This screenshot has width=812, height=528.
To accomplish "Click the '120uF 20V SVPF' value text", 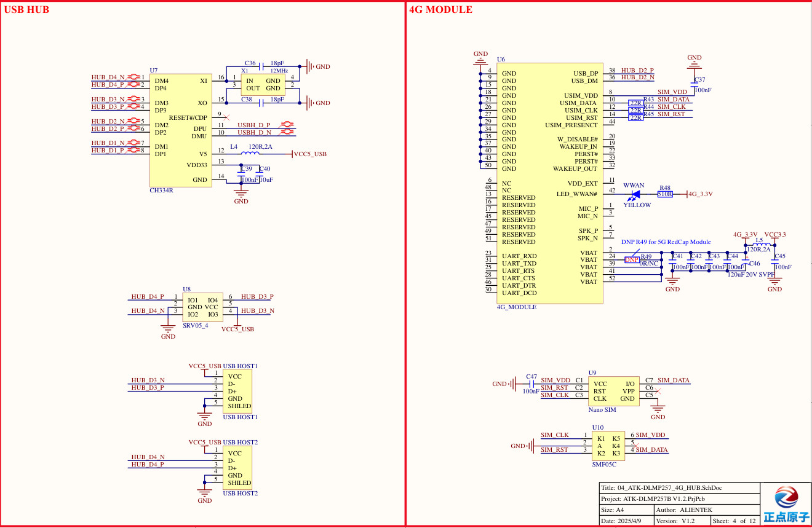I will pyautogui.click(x=751, y=275).
